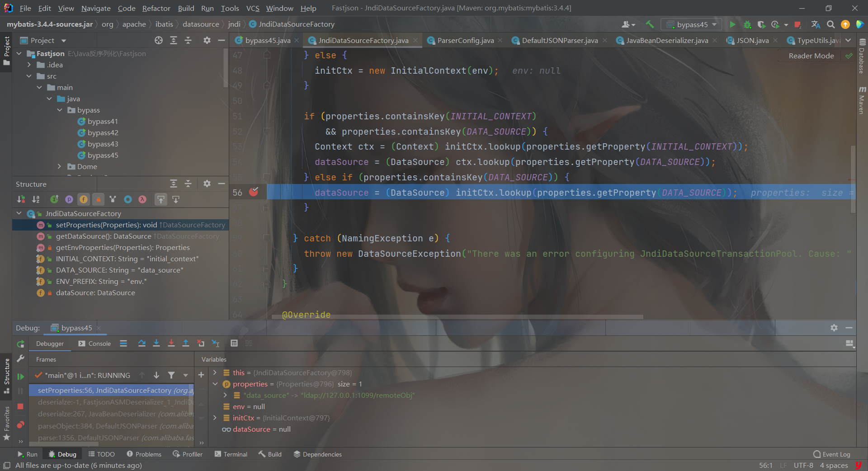Screen dimensions: 868x471
Task: Switch to ParserConfig.java editor tab
Action: 465,41
